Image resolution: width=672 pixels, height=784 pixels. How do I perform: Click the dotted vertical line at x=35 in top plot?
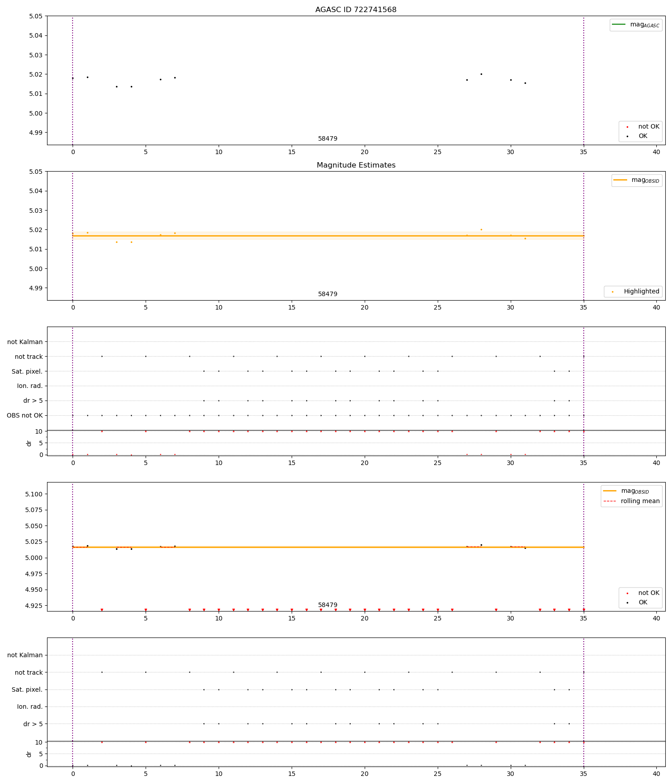pyautogui.click(x=583, y=81)
